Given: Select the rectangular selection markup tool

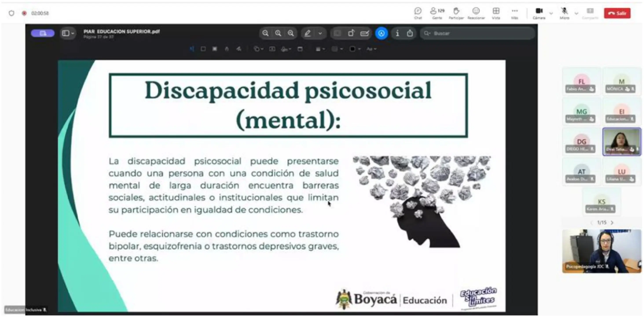Looking at the screenshot, I should click(x=203, y=49).
